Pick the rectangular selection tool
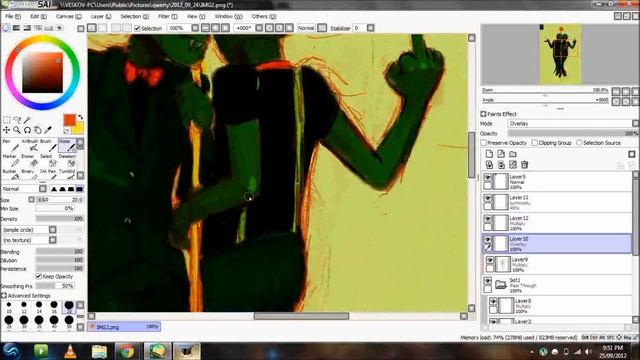The height and width of the screenshot is (360, 640). coord(7,120)
